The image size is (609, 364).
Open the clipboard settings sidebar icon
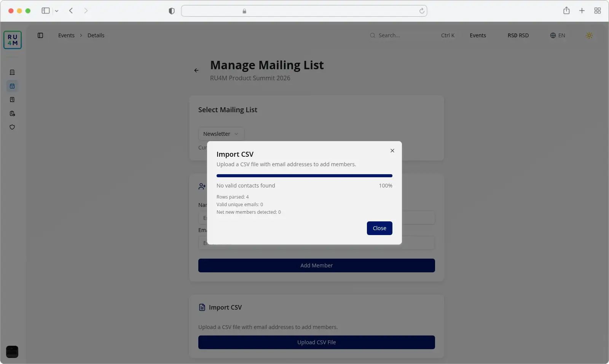12,113
